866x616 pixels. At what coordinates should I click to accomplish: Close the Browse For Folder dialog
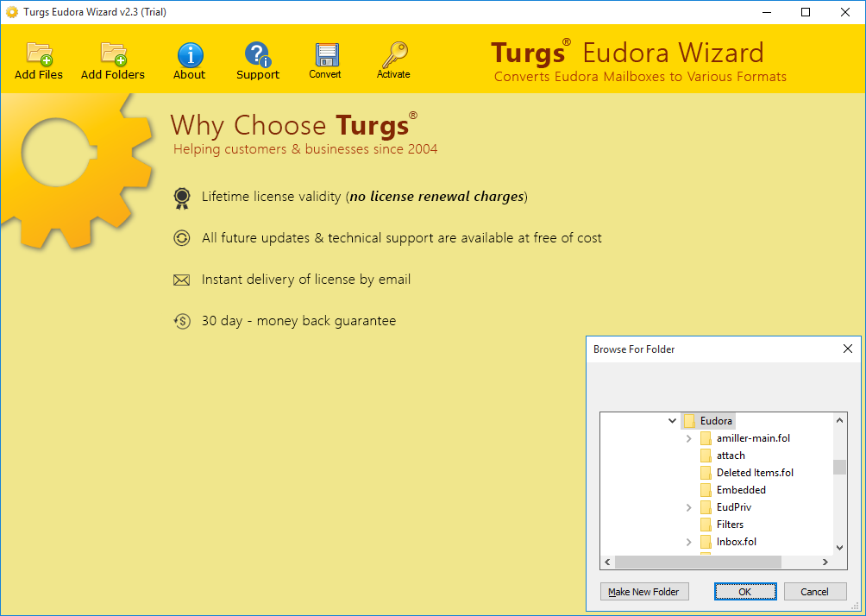point(848,349)
